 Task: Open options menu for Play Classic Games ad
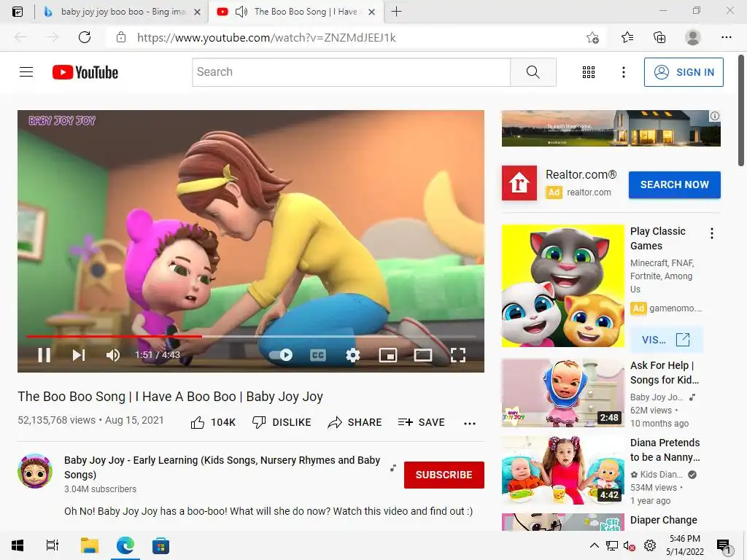(712, 233)
